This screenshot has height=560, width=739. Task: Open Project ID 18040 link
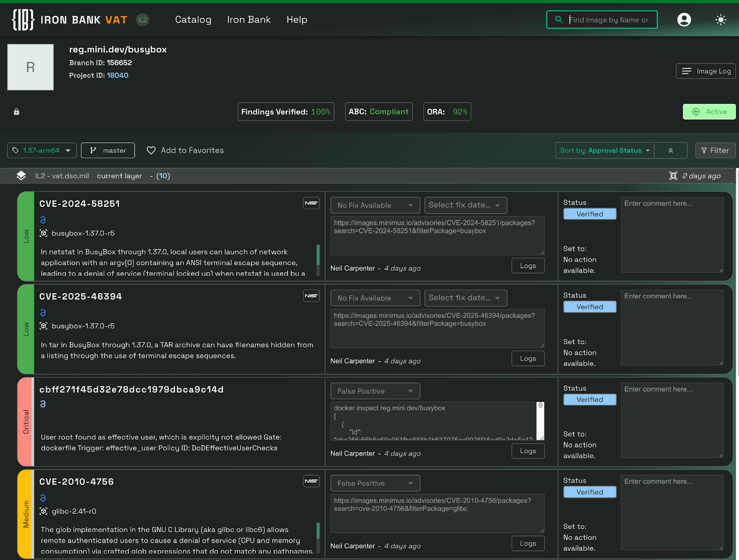click(x=118, y=75)
